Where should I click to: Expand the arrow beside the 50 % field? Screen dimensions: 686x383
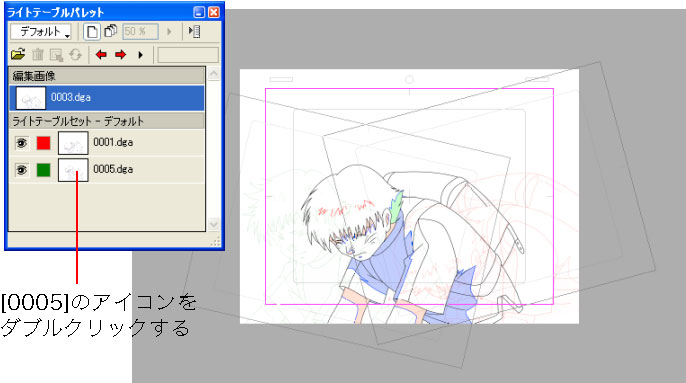point(169,32)
